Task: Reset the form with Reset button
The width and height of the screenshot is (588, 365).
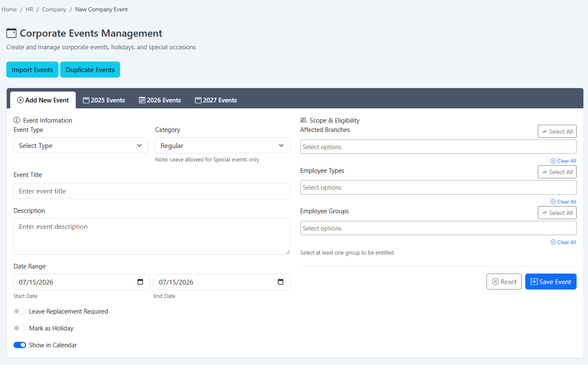Action: click(x=504, y=282)
